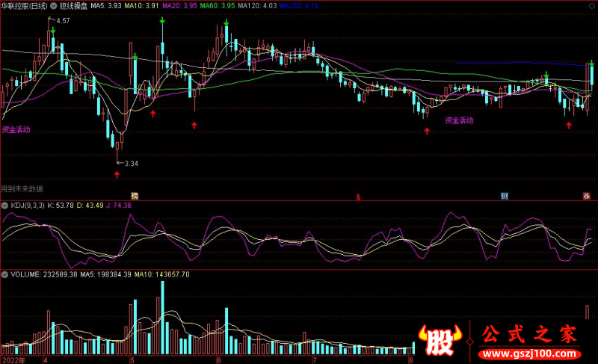Click the volume MA5: 198384.39 value

(x=105, y=274)
